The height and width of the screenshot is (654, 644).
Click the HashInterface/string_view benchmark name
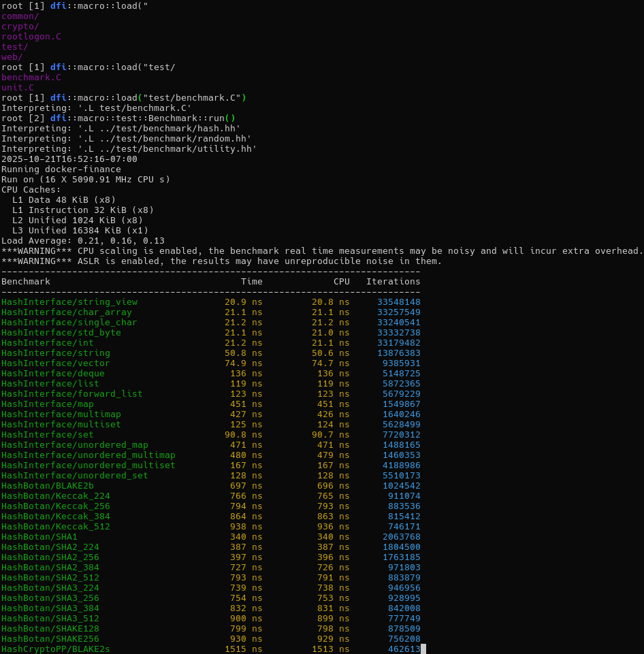click(x=69, y=301)
